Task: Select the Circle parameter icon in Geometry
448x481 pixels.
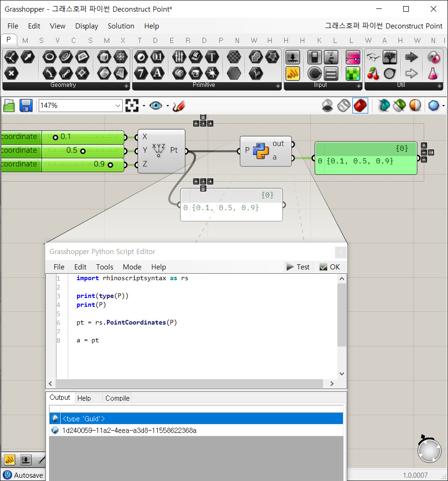Action: 49,57
